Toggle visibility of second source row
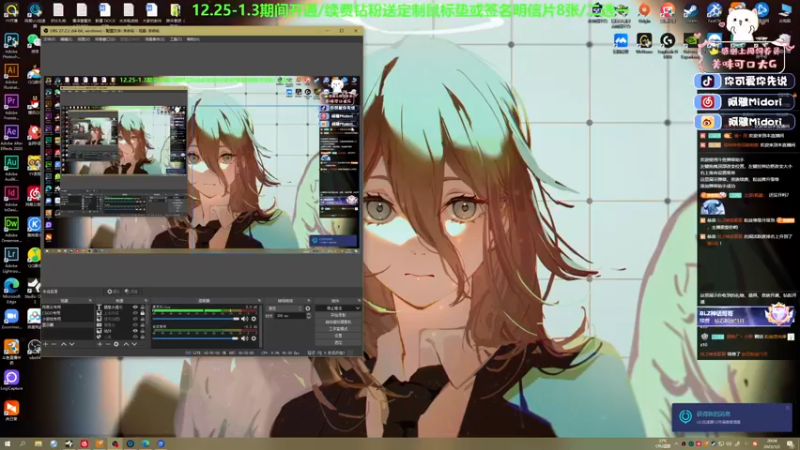 pos(135,313)
